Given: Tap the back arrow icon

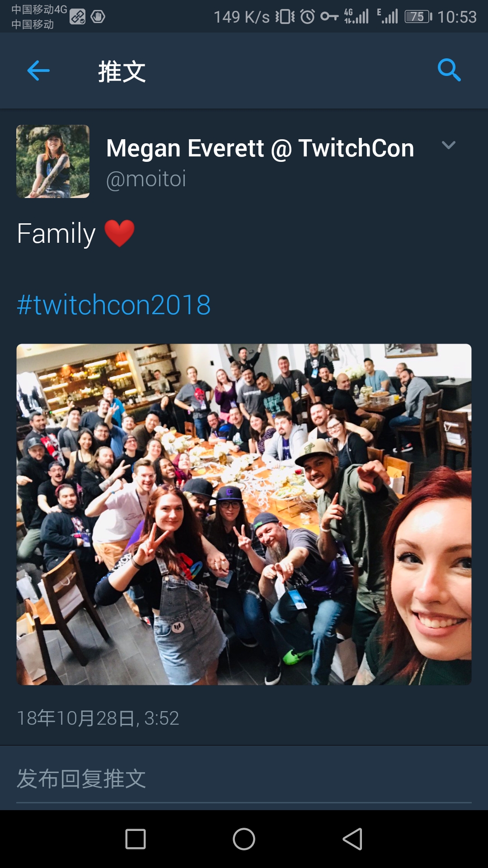Looking at the screenshot, I should pyautogui.click(x=38, y=71).
